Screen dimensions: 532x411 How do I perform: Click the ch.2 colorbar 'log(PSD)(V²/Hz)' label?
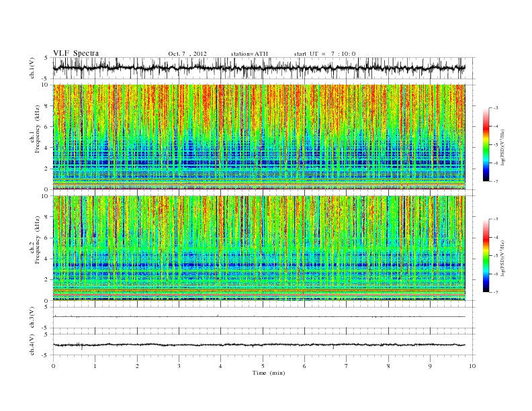[x=502, y=257]
